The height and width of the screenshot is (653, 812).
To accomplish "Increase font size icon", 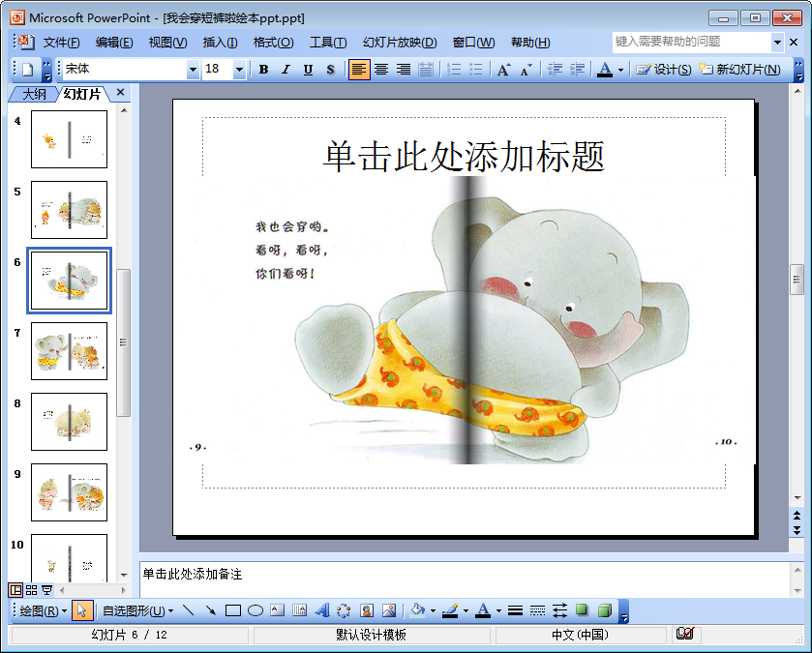I will [x=504, y=70].
